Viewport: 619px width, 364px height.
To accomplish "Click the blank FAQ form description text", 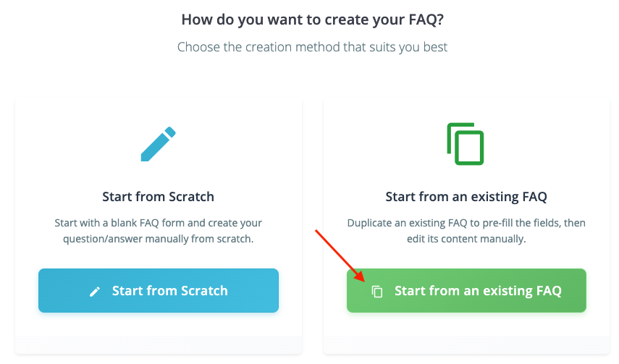I will [158, 223].
